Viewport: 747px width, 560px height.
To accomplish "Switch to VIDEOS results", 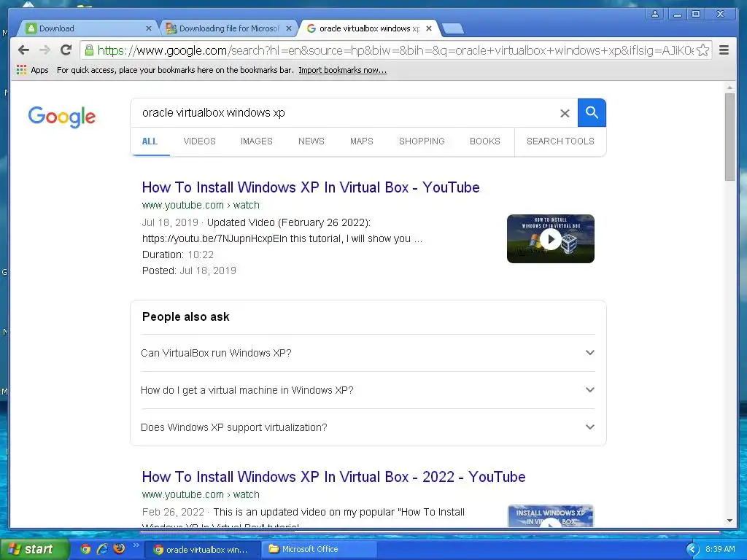I will point(200,141).
